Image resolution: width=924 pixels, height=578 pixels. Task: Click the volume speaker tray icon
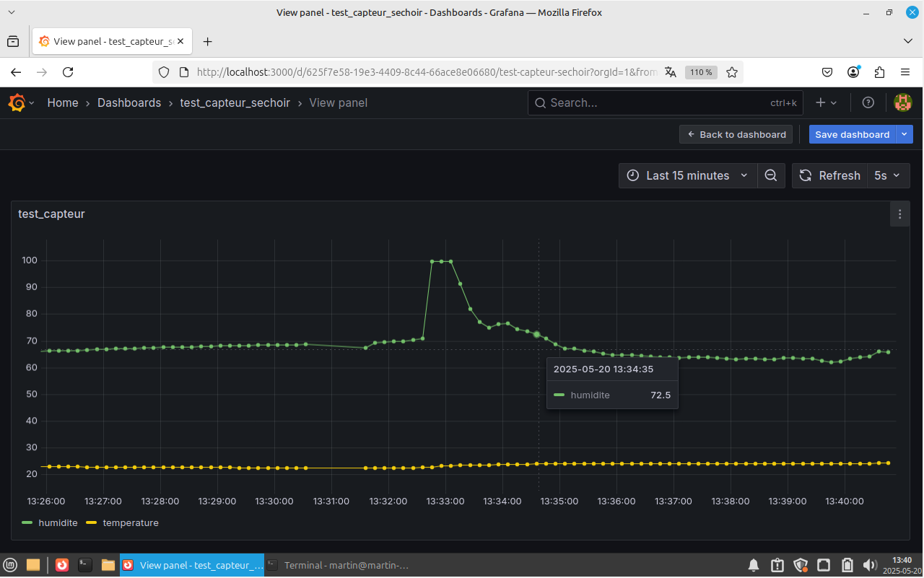click(870, 565)
